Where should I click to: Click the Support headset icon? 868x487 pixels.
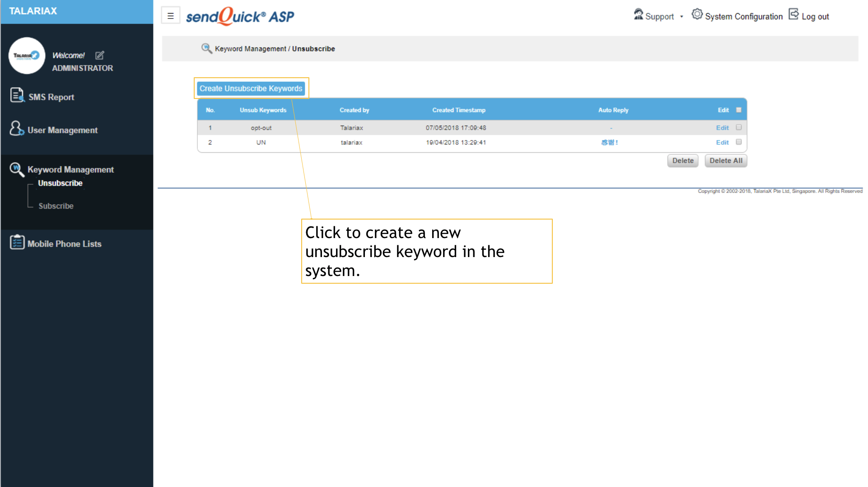click(x=638, y=14)
